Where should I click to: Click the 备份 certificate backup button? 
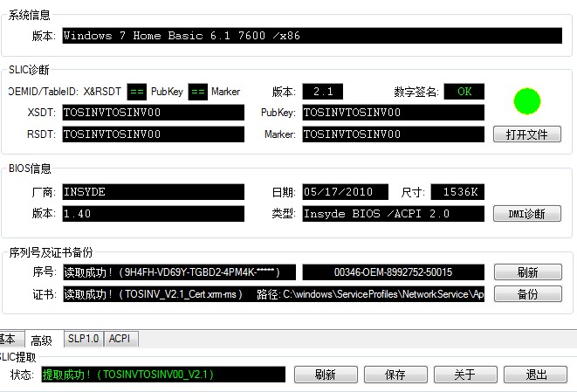coord(527,294)
